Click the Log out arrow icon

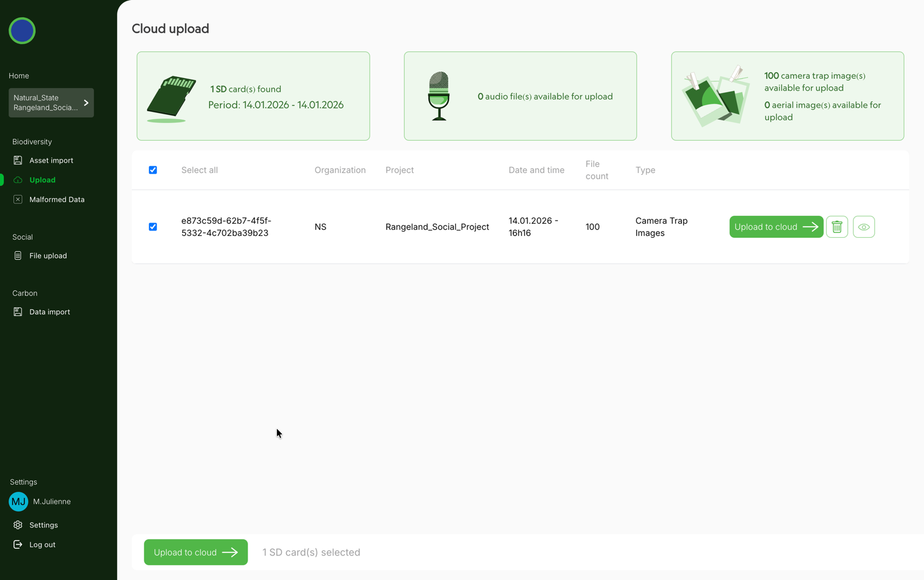click(x=18, y=545)
